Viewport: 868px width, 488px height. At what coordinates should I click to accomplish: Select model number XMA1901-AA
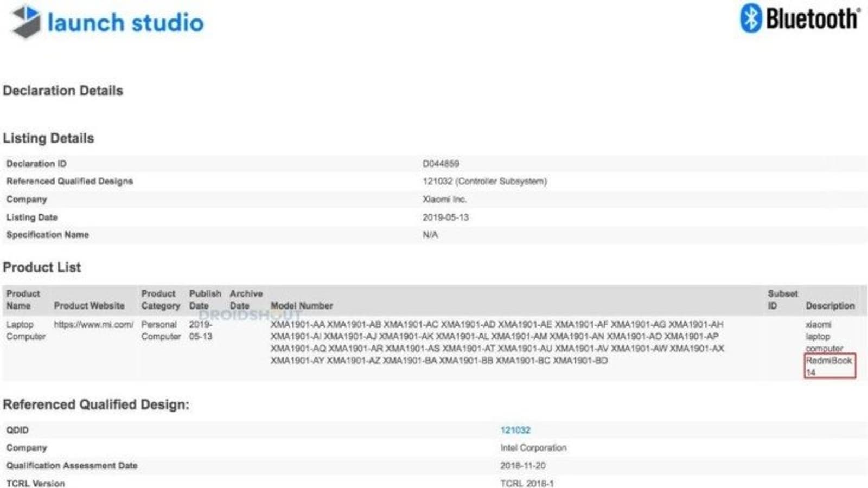click(297, 324)
